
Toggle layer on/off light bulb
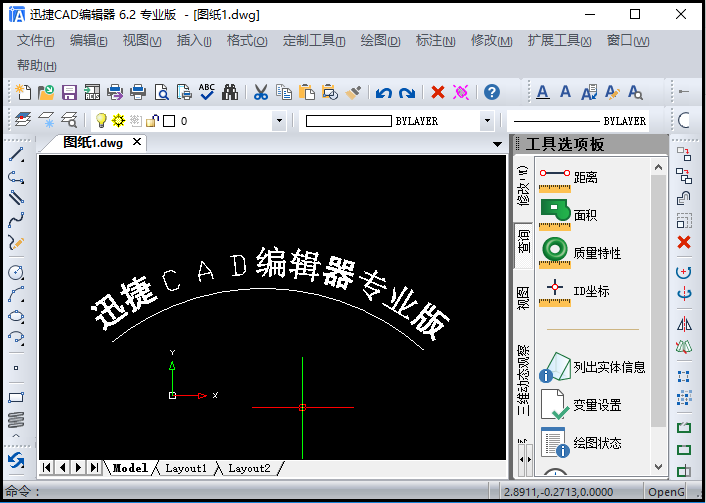point(101,120)
